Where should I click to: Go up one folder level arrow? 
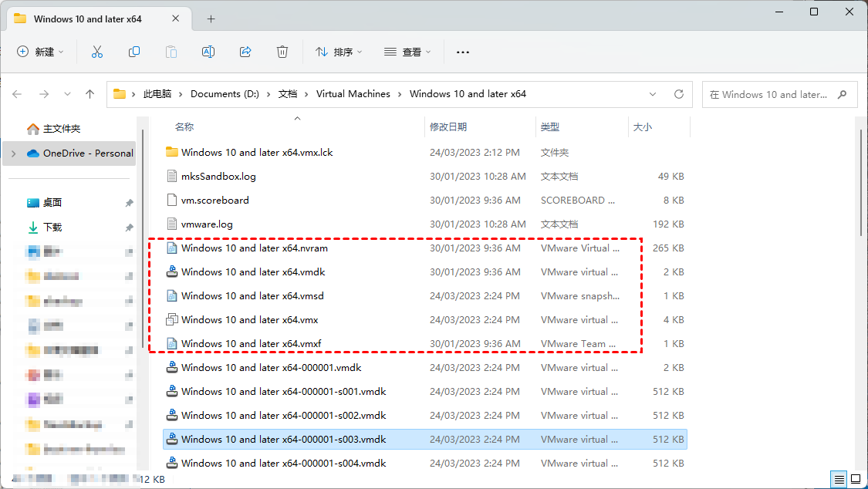(x=90, y=94)
